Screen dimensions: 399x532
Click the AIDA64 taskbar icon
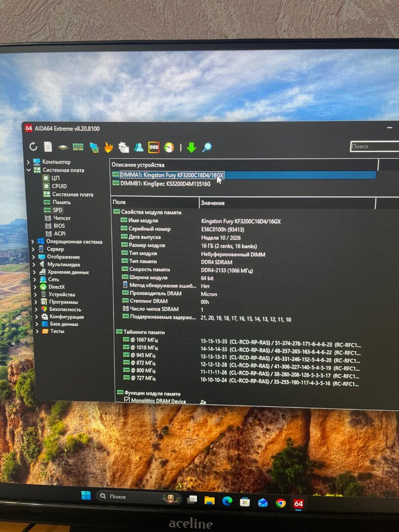pyautogui.click(x=298, y=503)
